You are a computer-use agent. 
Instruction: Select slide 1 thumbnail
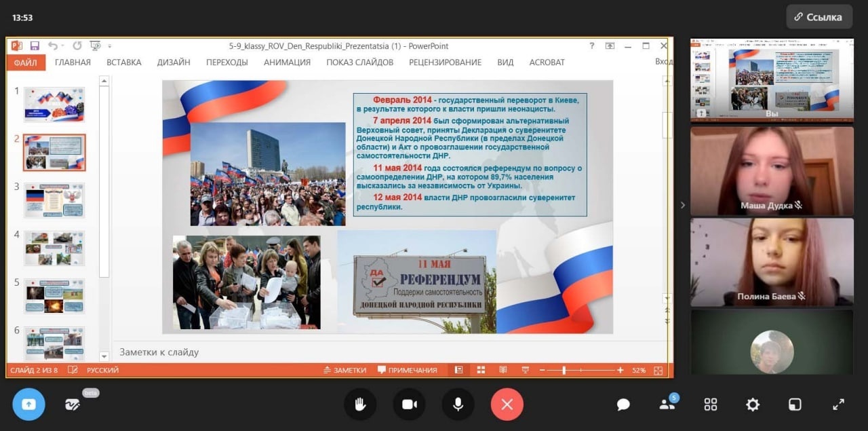[54, 105]
